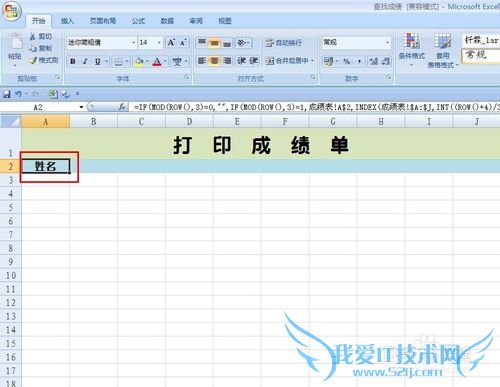Switch to the 审阅 (Review) tab

click(196, 21)
